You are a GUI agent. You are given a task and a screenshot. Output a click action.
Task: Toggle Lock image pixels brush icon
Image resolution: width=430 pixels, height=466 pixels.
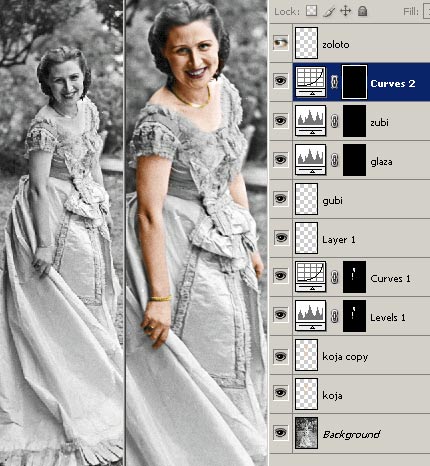pos(329,12)
